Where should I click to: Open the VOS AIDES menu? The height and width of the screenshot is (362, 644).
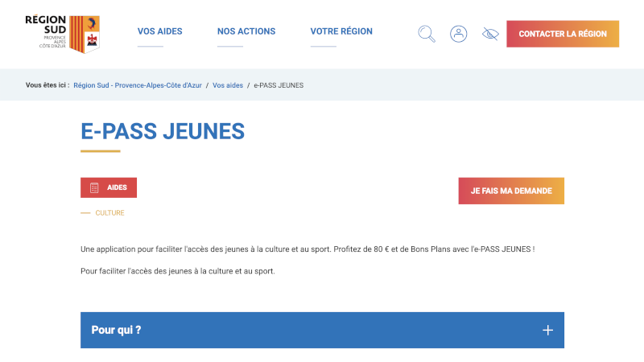pyautogui.click(x=159, y=31)
